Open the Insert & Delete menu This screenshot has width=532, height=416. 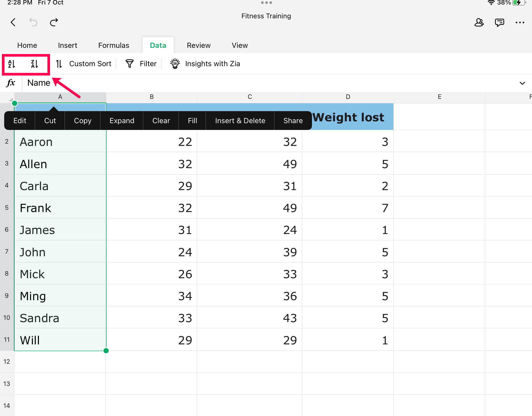[240, 121]
